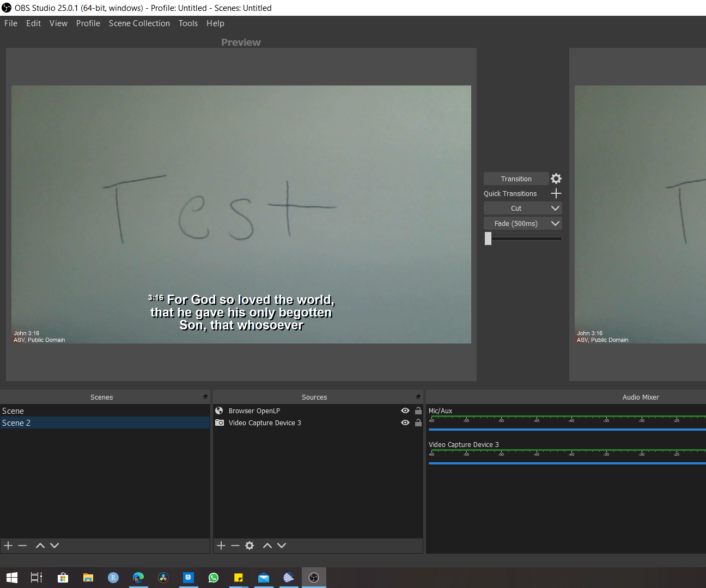The image size is (706, 588).
Task: Click the Transition button
Action: coord(516,179)
